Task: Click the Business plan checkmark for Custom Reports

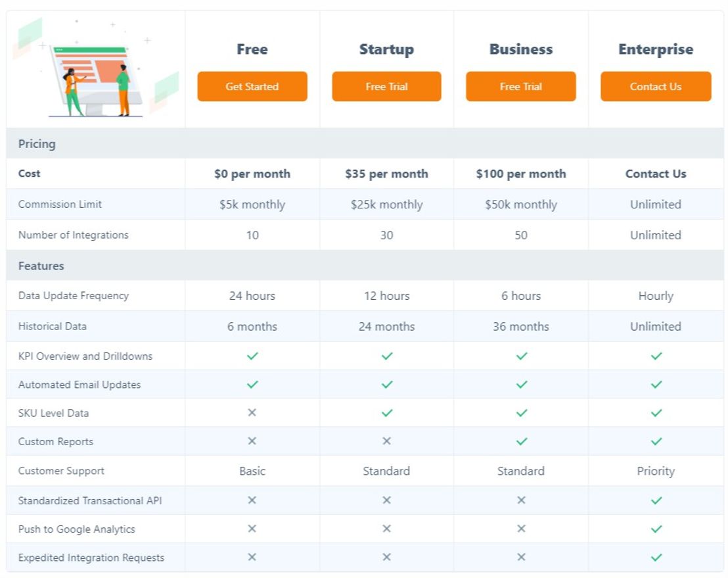Action: (x=522, y=441)
